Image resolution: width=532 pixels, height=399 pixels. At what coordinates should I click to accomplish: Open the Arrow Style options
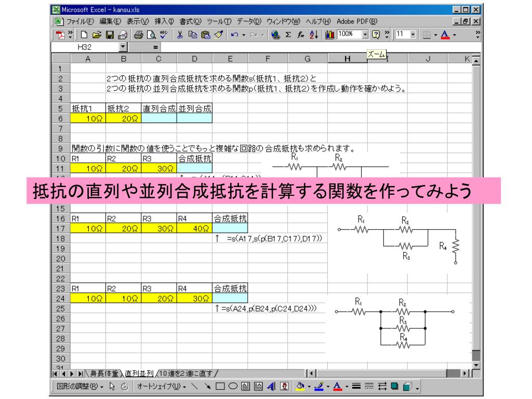tap(382, 386)
